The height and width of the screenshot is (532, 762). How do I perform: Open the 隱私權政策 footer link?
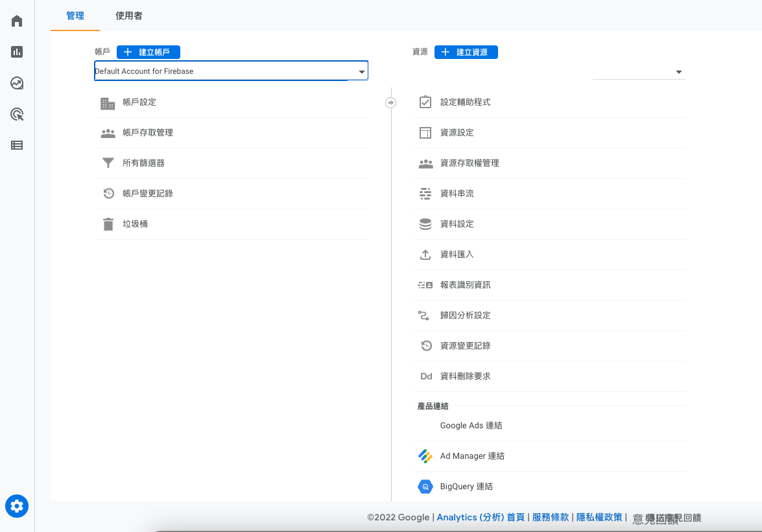pyautogui.click(x=599, y=517)
